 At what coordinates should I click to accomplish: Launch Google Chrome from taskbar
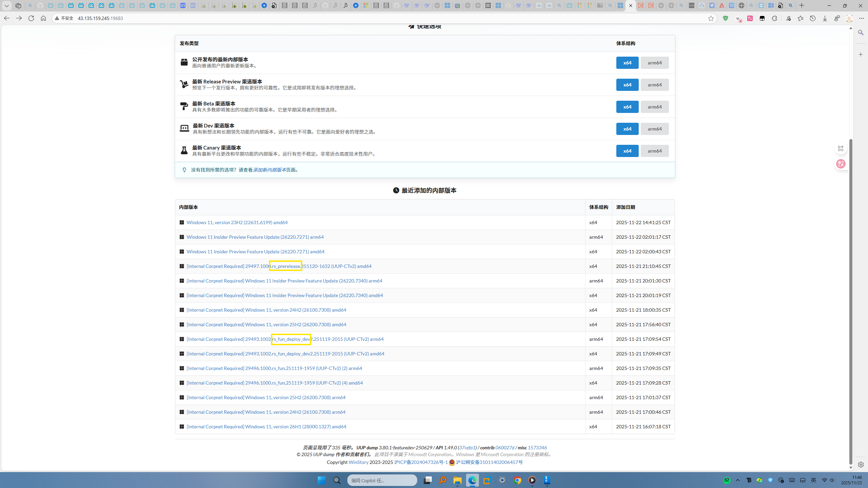click(x=517, y=480)
